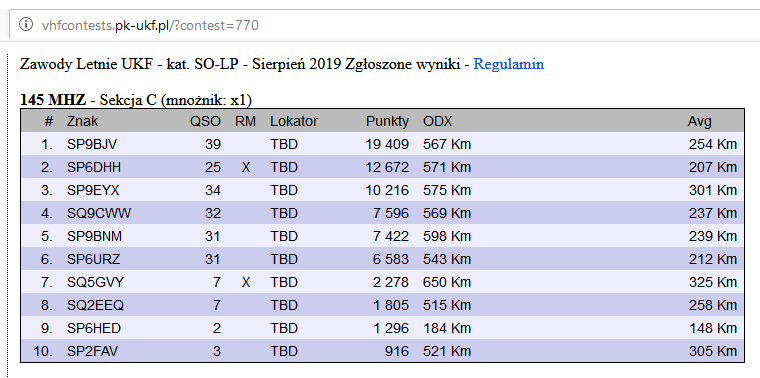The image size is (760, 378).
Task: Click the RM column header
Action: [245, 121]
